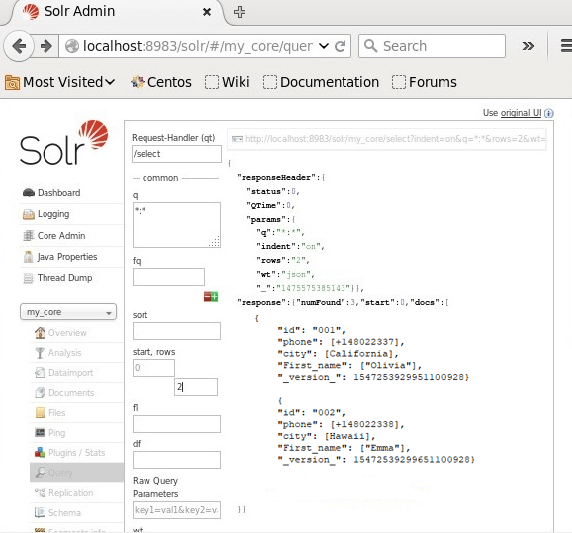This screenshot has width=572, height=533.
Task: Open the Wiki bookmark
Action: 227,82
